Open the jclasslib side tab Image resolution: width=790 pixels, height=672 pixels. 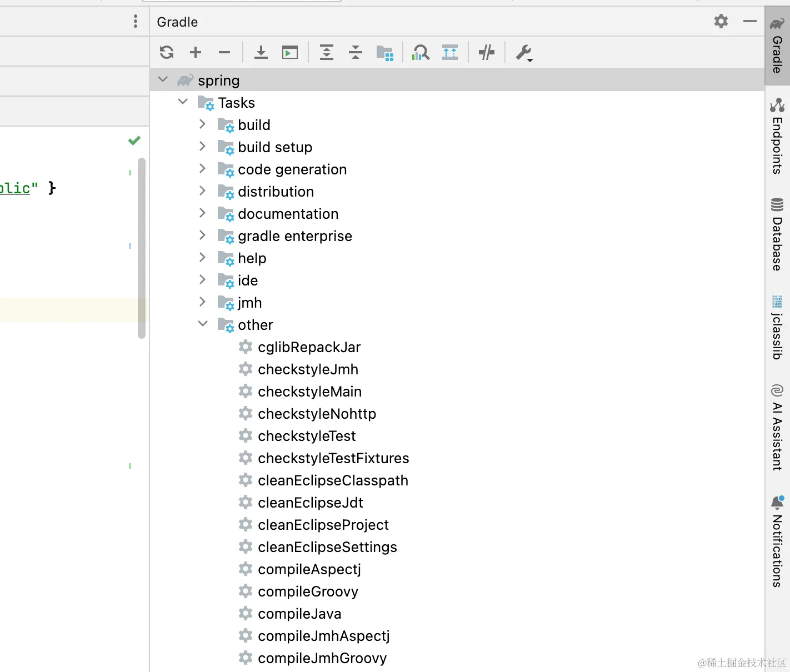tap(777, 327)
